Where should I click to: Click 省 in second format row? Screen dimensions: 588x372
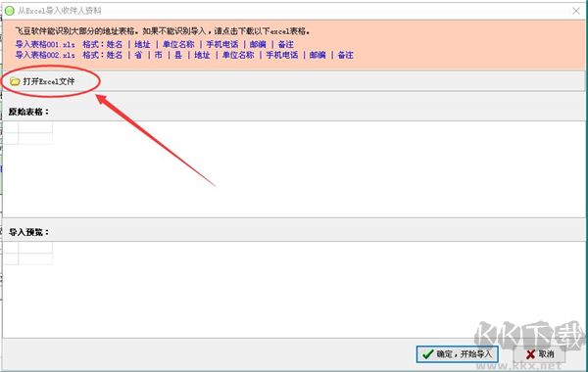(138, 55)
